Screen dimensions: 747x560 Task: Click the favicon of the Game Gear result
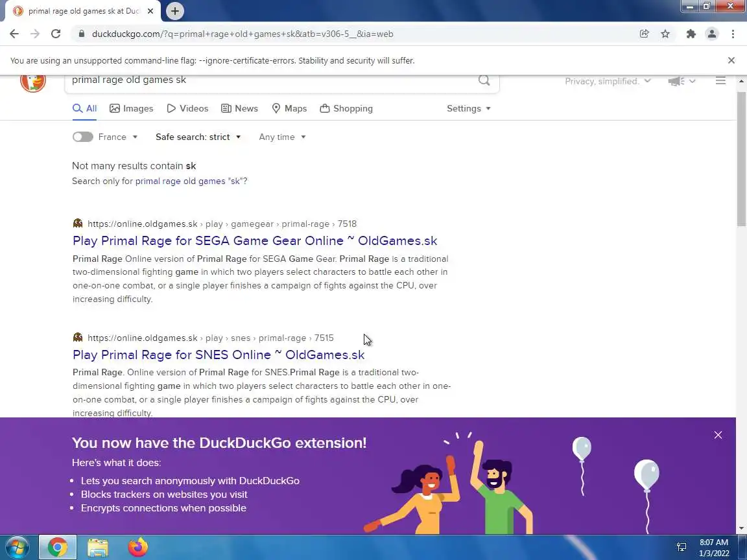[x=78, y=224]
